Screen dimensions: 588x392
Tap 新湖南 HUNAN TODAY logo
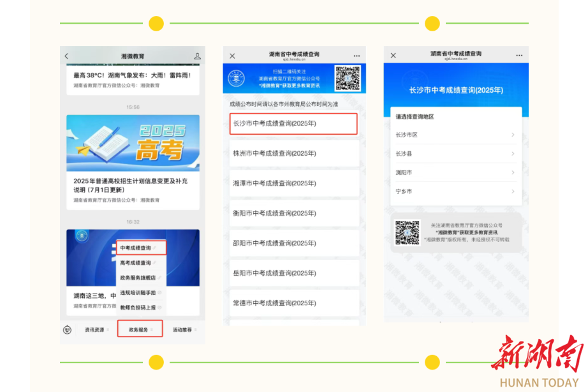click(x=538, y=361)
